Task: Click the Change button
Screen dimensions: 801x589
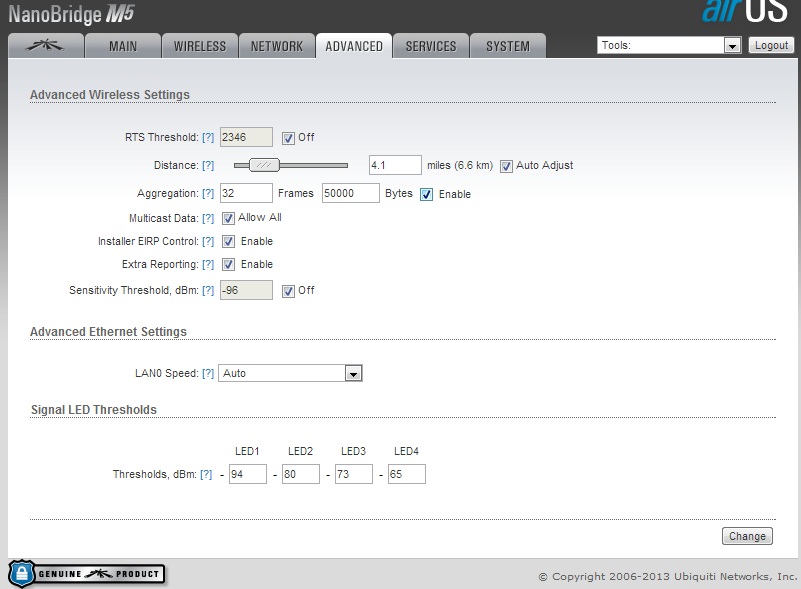Action: [747, 536]
